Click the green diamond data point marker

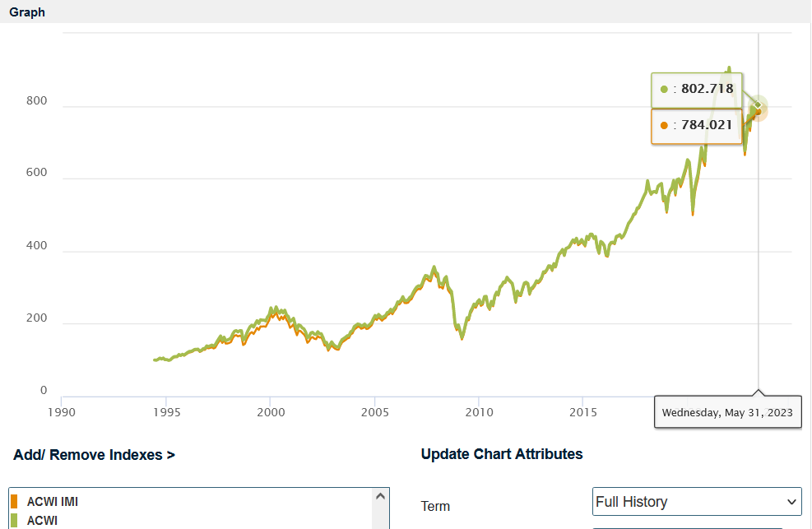758,105
